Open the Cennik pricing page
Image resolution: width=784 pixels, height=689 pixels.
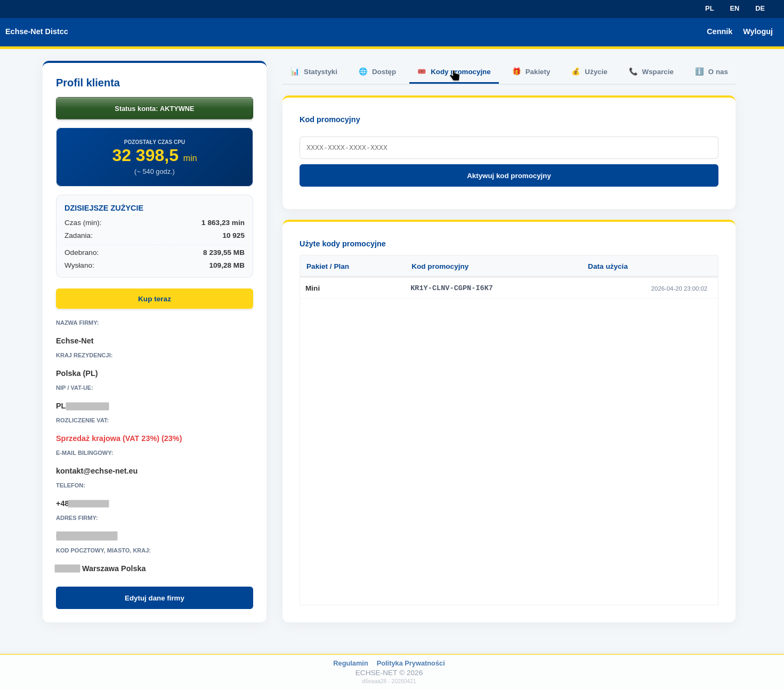pos(720,31)
